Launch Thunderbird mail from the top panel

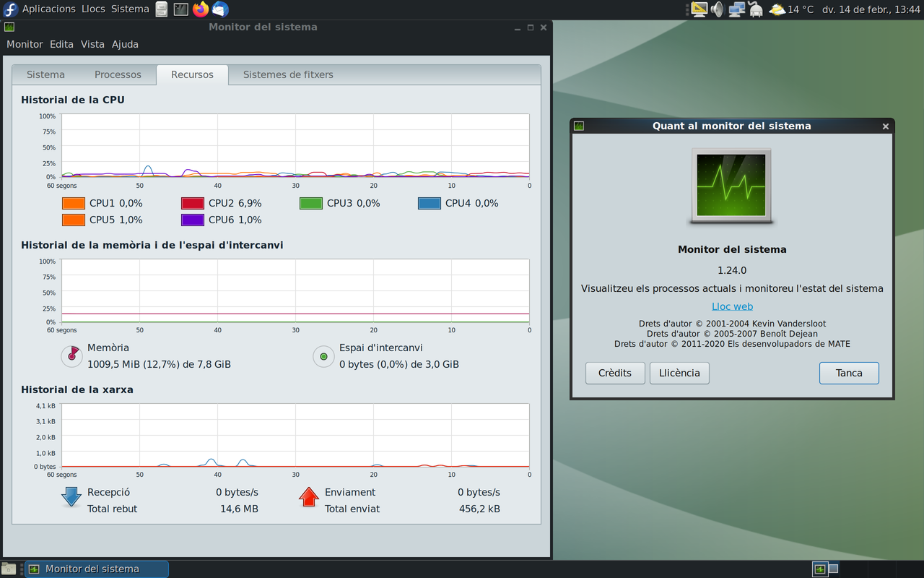(220, 9)
